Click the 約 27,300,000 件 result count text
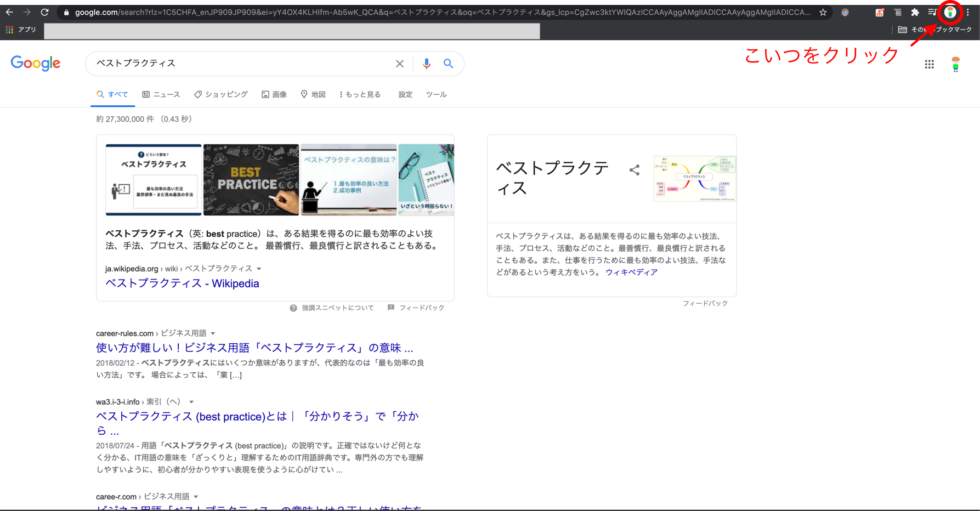Screen dimensions: 980x511 click(125, 119)
